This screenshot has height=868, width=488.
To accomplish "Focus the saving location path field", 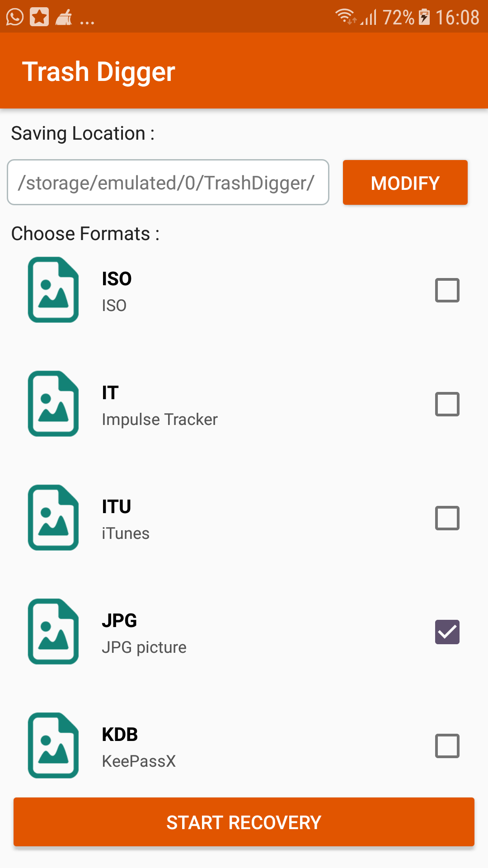I will [x=168, y=182].
